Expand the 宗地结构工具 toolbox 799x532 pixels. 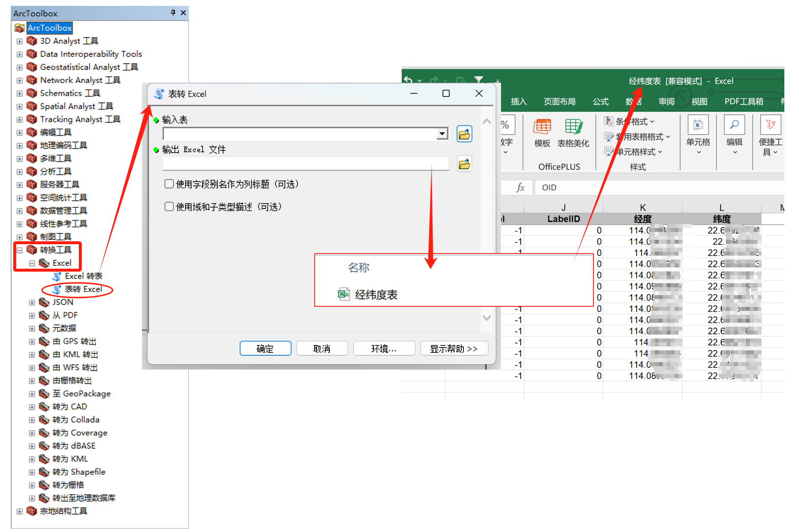(20, 511)
